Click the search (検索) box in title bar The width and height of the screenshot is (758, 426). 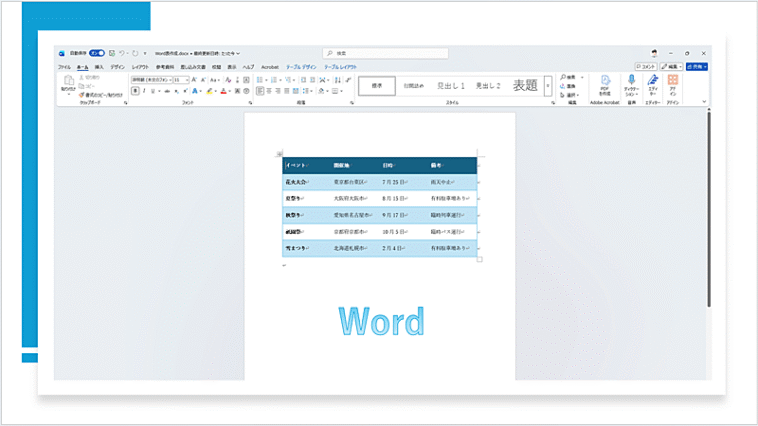(385, 53)
